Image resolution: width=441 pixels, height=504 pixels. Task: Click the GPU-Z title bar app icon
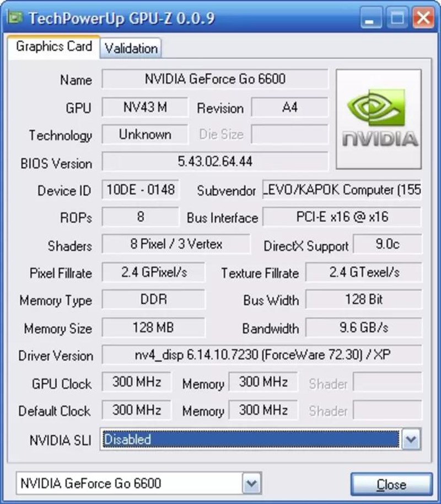coord(15,17)
